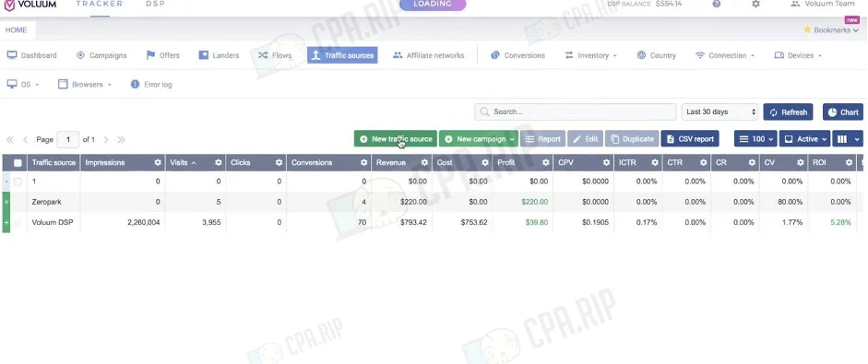The image size is (868, 364).
Task: Open the Last 30 days date range selector
Action: [719, 112]
